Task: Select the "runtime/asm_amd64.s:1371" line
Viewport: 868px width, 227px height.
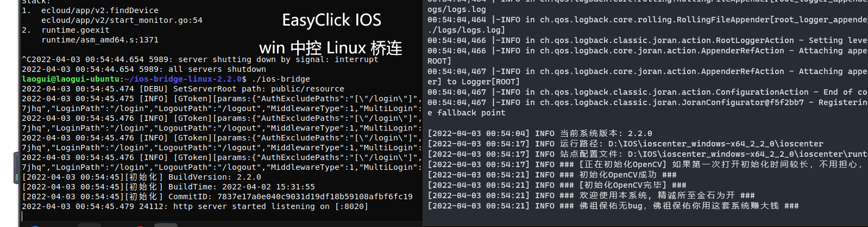Action: tap(100, 40)
